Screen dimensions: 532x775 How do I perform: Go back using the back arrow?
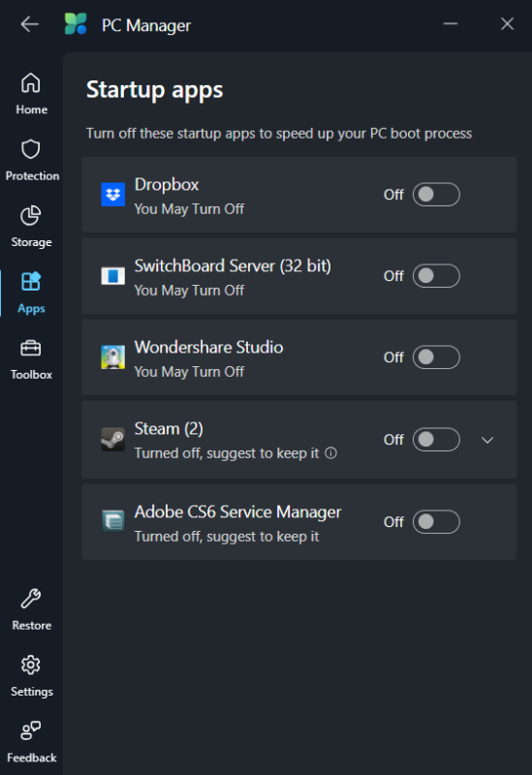[x=30, y=23]
